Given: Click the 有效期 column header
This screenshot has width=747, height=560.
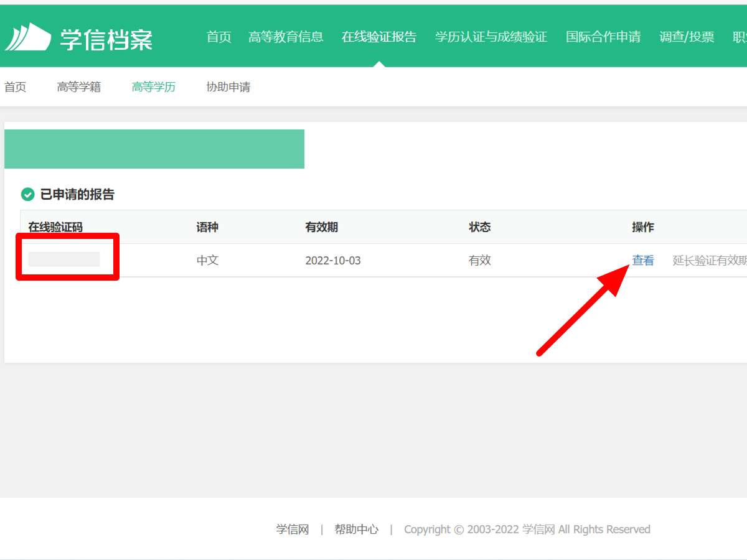Looking at the screenshot, I should 321,227.
